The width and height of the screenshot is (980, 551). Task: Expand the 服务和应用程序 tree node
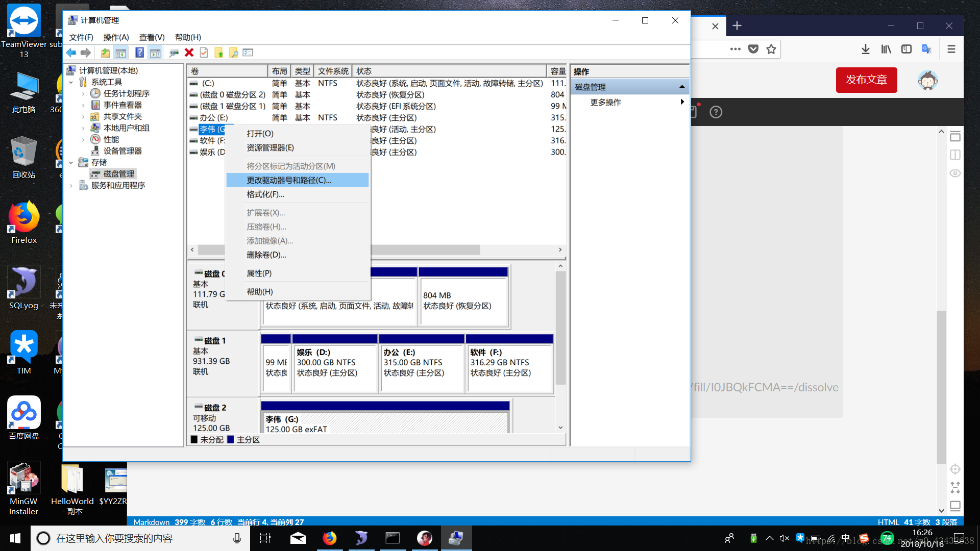pyautogui.click(x=71, y=186)
